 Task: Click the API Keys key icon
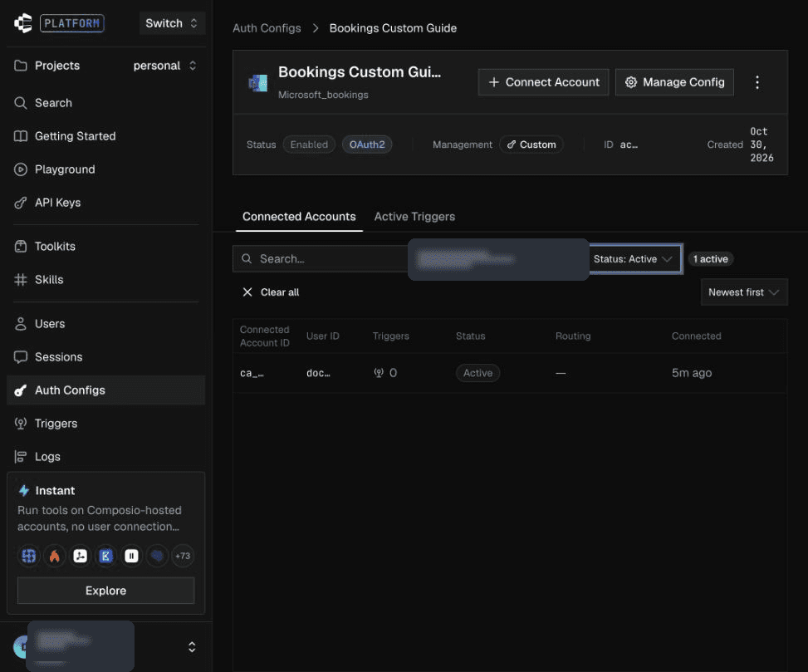[21, 203]
